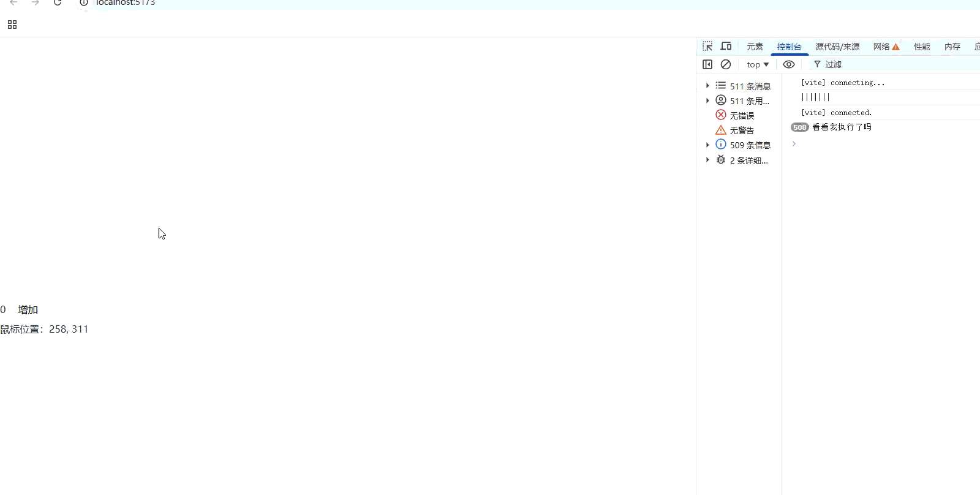The image size is (980, 495).
Task: Click the localhost:5173 address bar
Action: [x=126, y=2]
